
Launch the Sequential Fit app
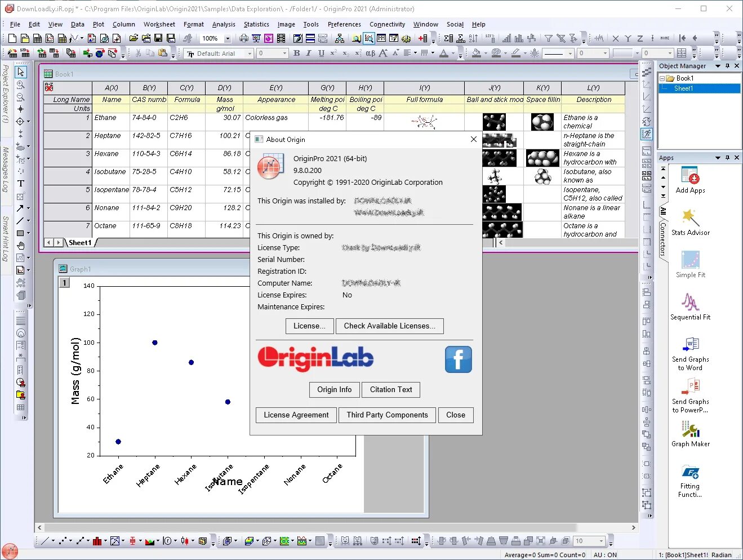pos(690,306)
